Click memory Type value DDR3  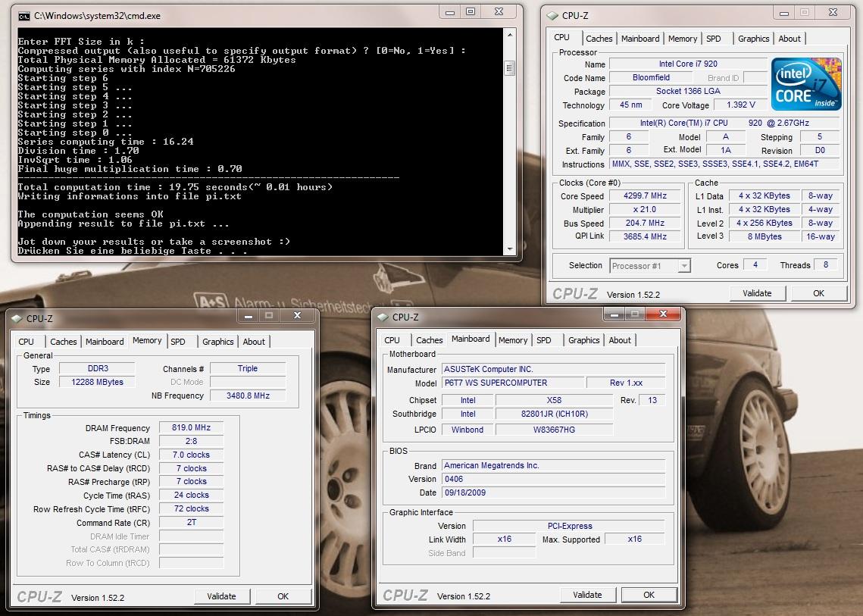[x=98, y=368]
